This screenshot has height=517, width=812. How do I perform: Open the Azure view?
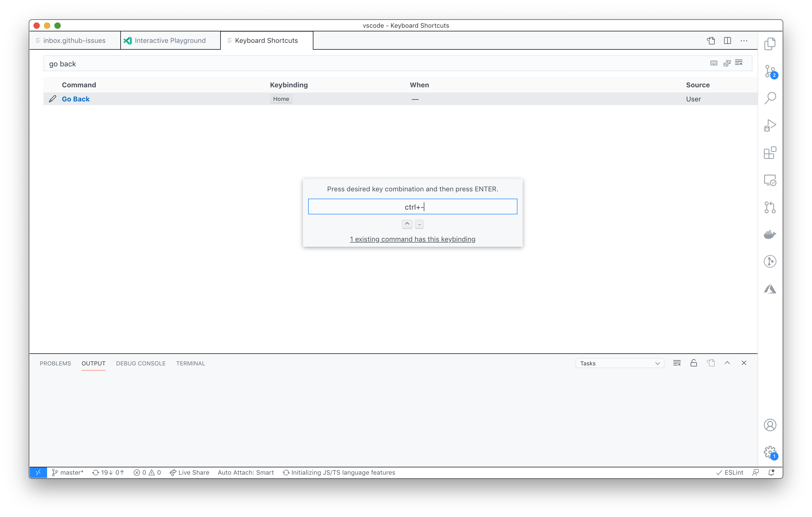(770, 289)
